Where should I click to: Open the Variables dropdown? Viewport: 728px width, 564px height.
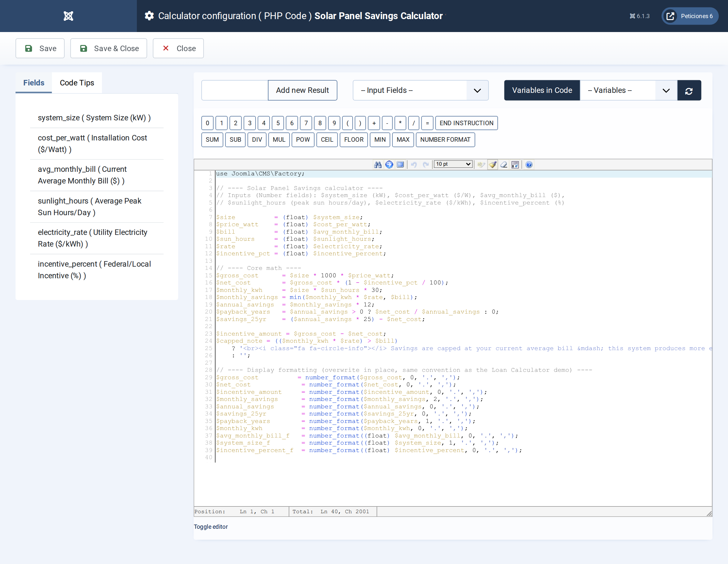629,90
